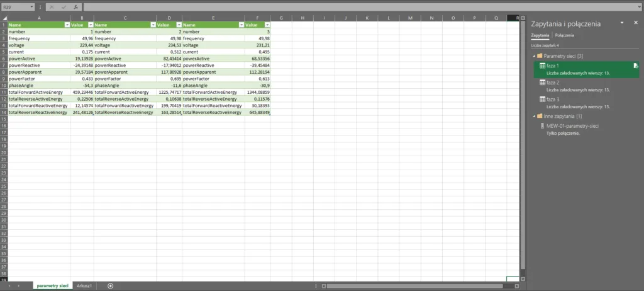This screenshot has width=644, height=291.
Task: Click the Parametry sieci folder icon
Action: (540, 56)
